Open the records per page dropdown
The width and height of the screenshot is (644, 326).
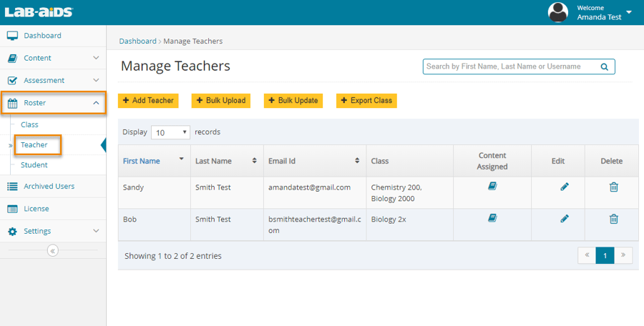[x=170, y=132]
